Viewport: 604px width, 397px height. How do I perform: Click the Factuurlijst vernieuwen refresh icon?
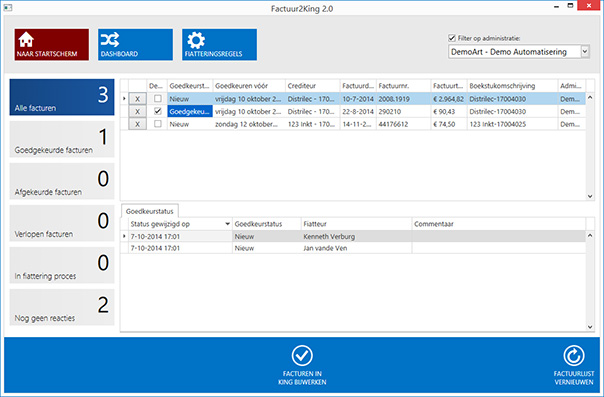(x=574, y=355)
